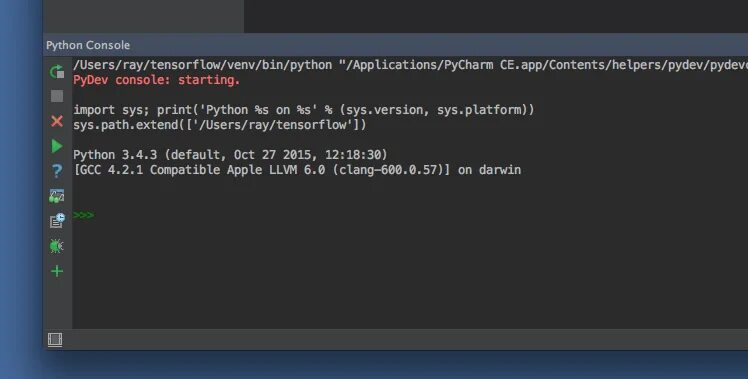Viewport: 748px width, 379px height.
Task: Click the tool window toggle icon at bottom
Action: (x=55, y=340)
